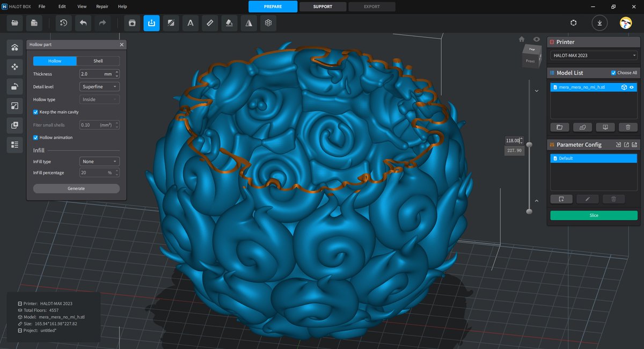The image size is (644, 349).
Task: Toggle the Hollow animation checkbox
Action: click(x=35, y=137)
